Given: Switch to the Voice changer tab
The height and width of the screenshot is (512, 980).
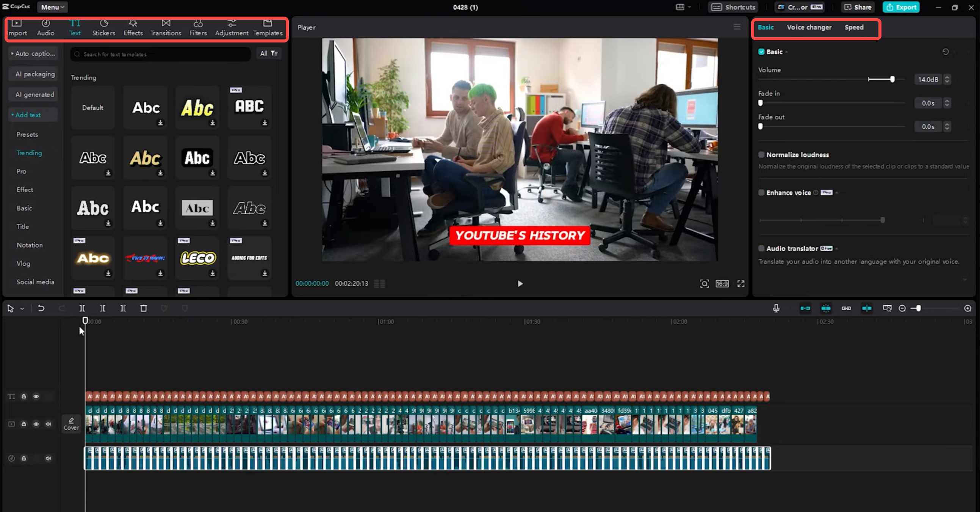Looking at the screenshot, I should [809, 27].
